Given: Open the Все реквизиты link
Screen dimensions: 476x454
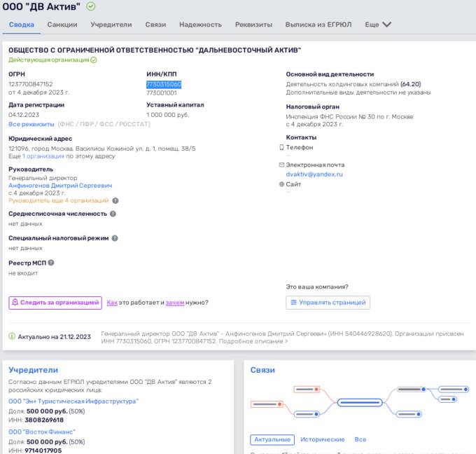Looking at the screenshot, I should click(x=31, y=124).
